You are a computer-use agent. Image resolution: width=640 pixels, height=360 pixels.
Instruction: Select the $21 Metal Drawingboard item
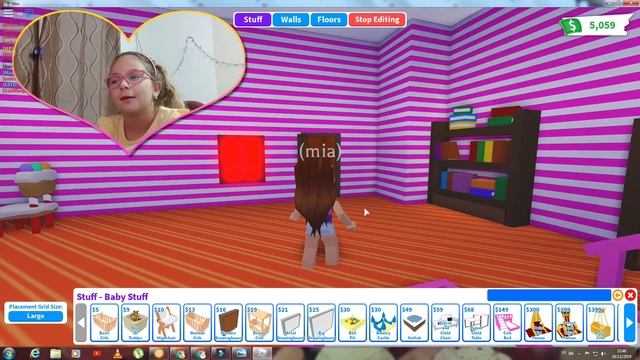pos(291,322)
